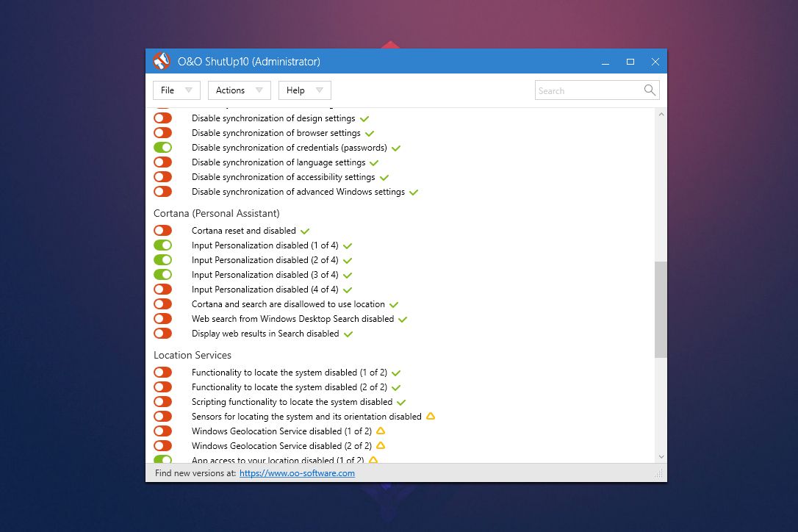Click green checkmark beside design settings sync

point(364,118)
